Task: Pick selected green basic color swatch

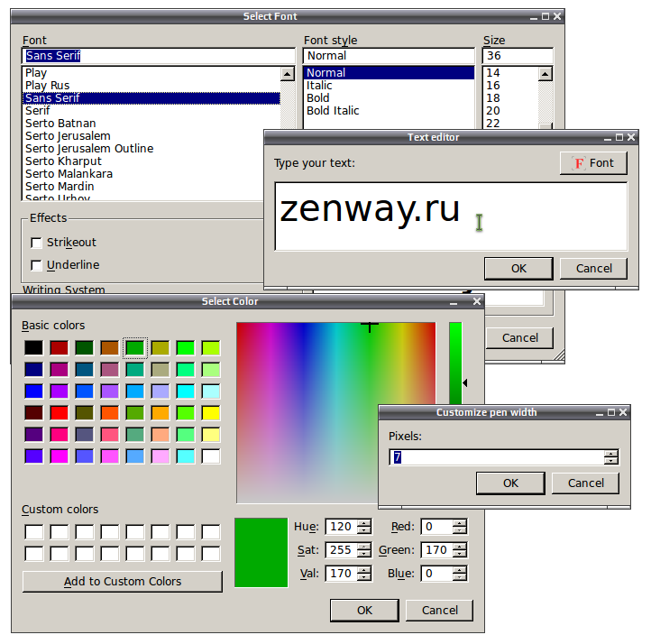Action: (x=135, y=347)
